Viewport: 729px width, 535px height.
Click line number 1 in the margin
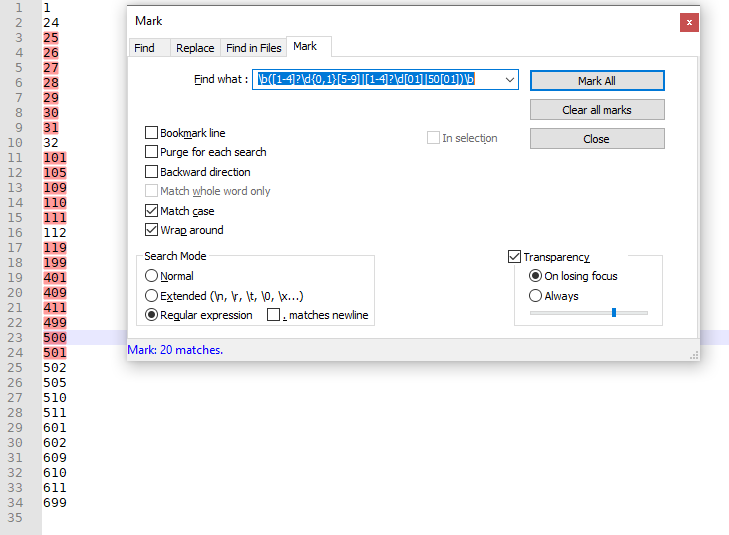19,8
